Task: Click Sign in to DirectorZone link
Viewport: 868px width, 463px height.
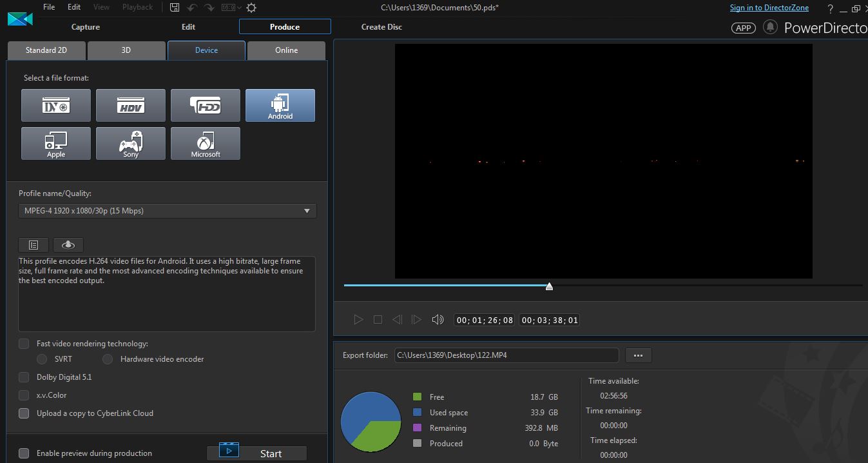Action: (769, 8)
